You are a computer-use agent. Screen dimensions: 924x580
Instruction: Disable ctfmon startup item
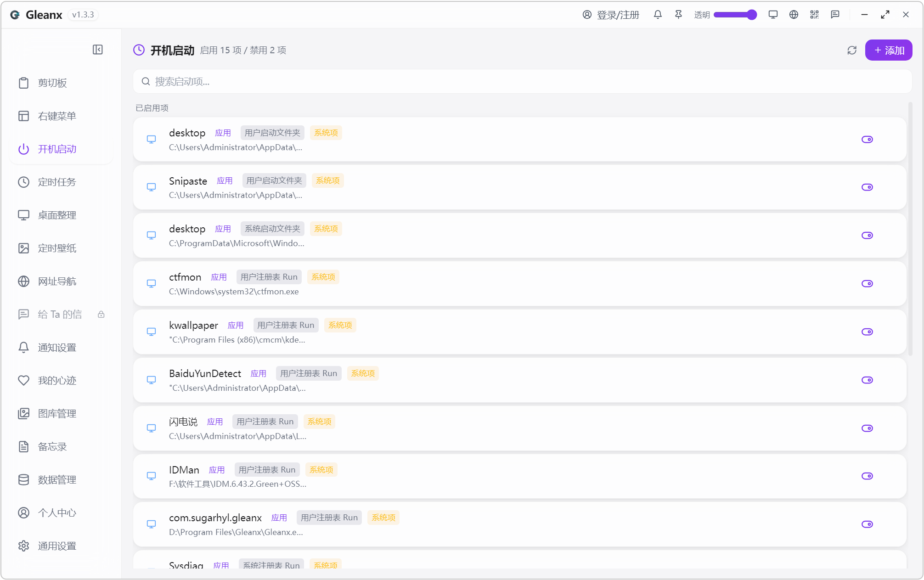pos(867,284)
